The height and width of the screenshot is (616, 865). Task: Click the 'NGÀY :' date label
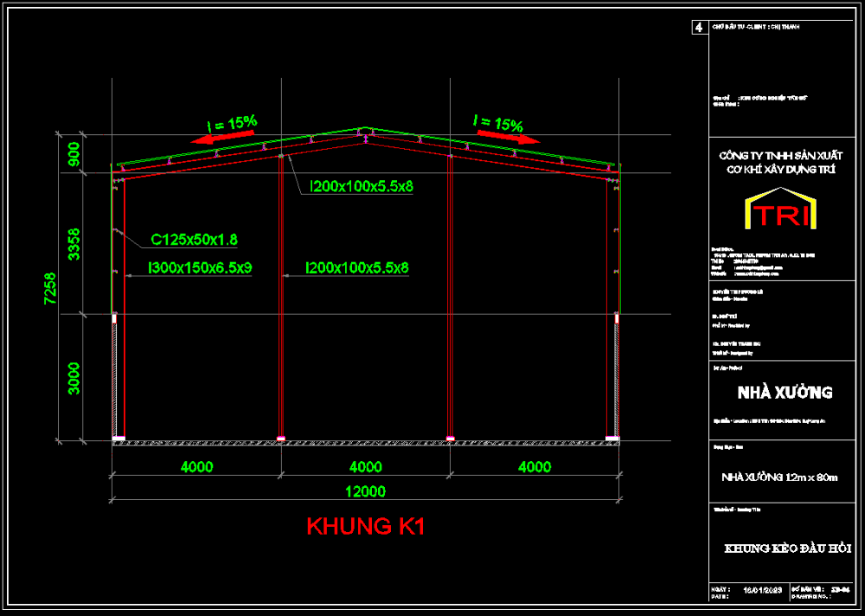(x=721, y=589)
